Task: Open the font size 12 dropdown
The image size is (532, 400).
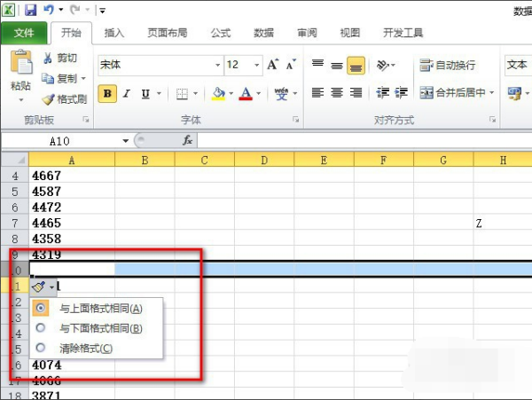Action: pos(257,65)
